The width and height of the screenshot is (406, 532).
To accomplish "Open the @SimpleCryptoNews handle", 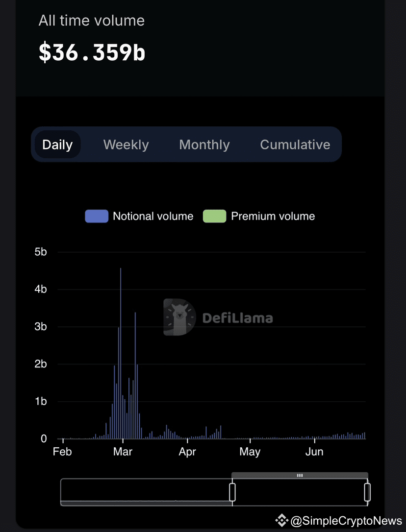I will [346, 520].
